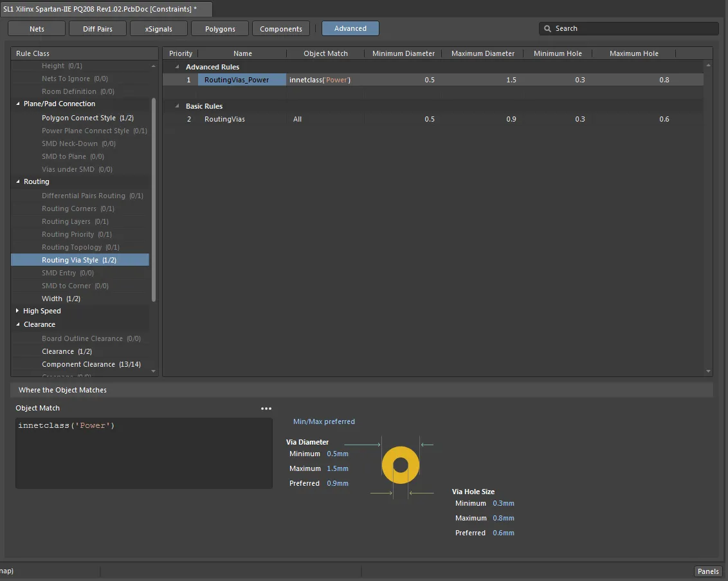The width and height of the screenshot is (728, 581).
Task: Edit Via Hole Size Maximum 0.8mm value
Action: (x=504, y=519)
